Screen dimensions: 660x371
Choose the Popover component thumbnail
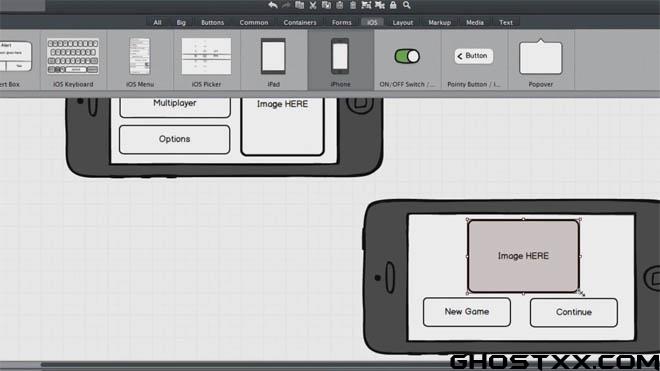click(x=541, y=60)
